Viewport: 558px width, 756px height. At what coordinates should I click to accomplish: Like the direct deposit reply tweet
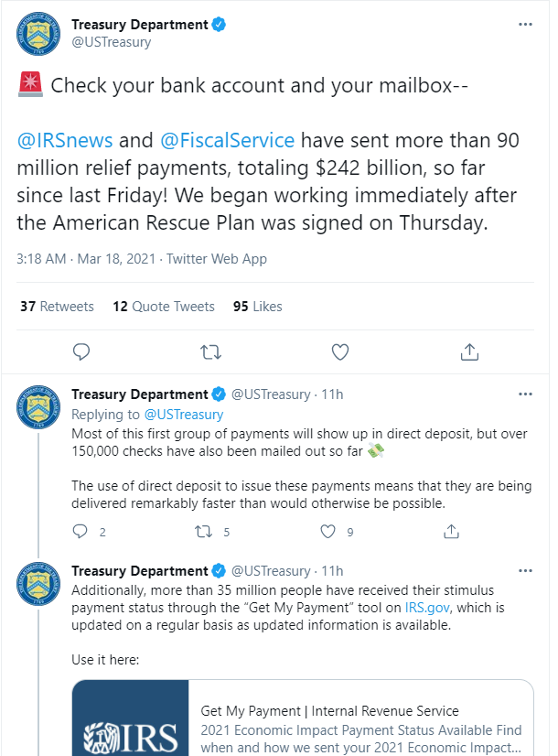coord(328,532)
